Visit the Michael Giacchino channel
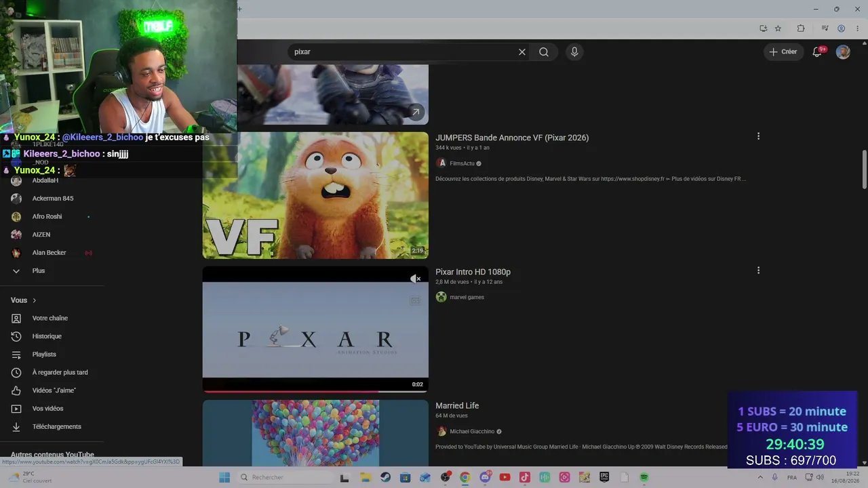This screenshot has height=488, width=868. (x=472, y=432)
